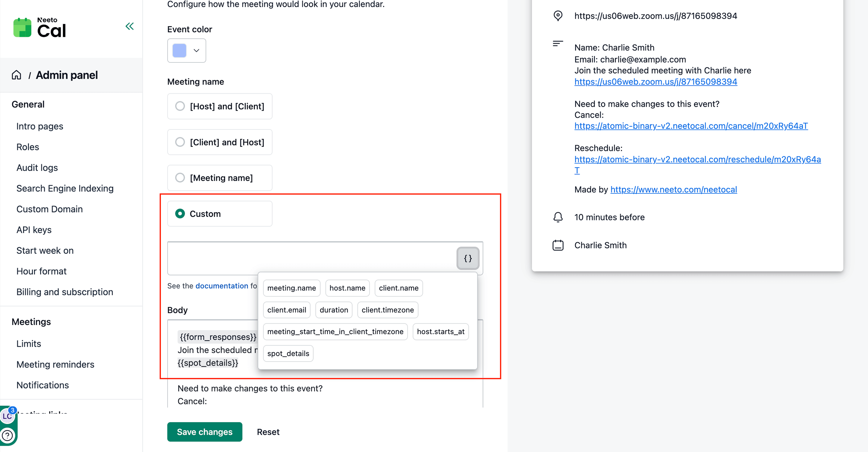Insert the client.timezone variable
Screen dimensions: 868x452
[x=388, y=310]
